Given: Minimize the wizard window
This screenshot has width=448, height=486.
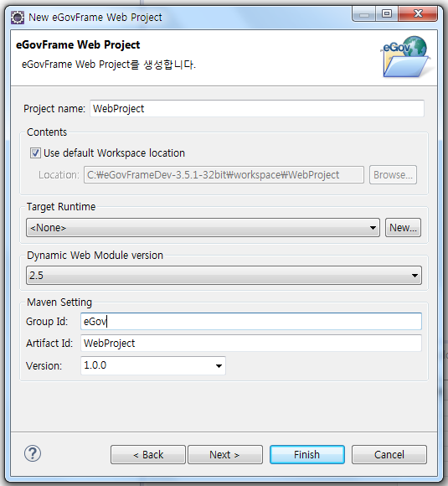Looking at the screenshot, I should tap(364, 13).
